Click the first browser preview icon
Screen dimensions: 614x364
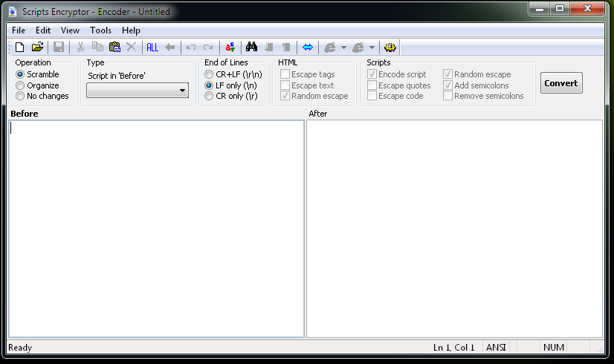click(330, 48)
